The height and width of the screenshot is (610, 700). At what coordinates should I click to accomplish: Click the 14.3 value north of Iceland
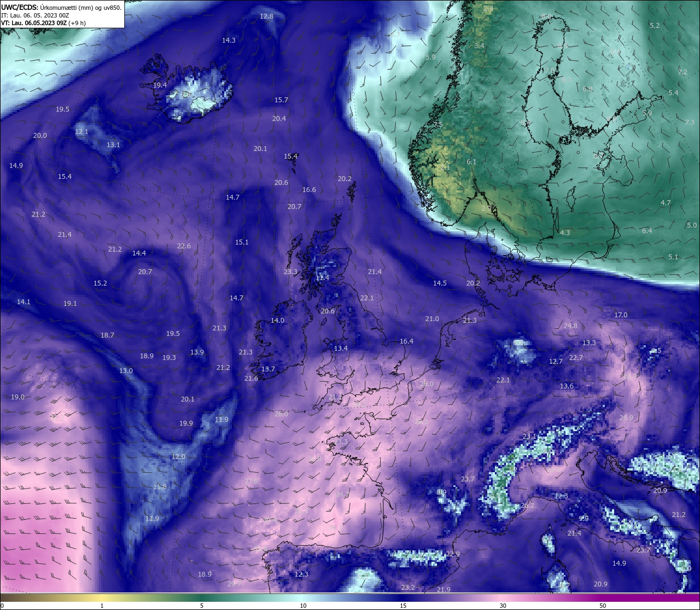click(229, 40)
